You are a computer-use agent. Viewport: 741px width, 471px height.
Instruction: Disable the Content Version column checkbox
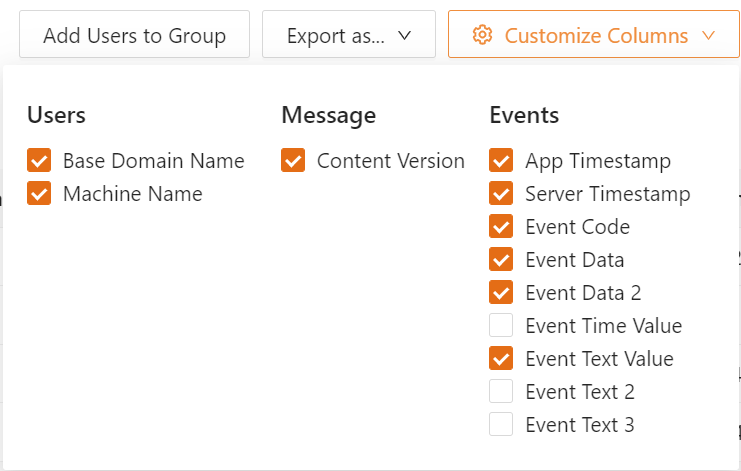(293, 160)
